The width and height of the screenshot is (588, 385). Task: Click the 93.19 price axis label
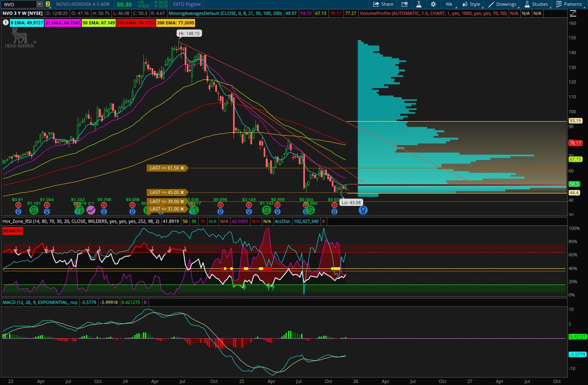(x=575, y=121)
